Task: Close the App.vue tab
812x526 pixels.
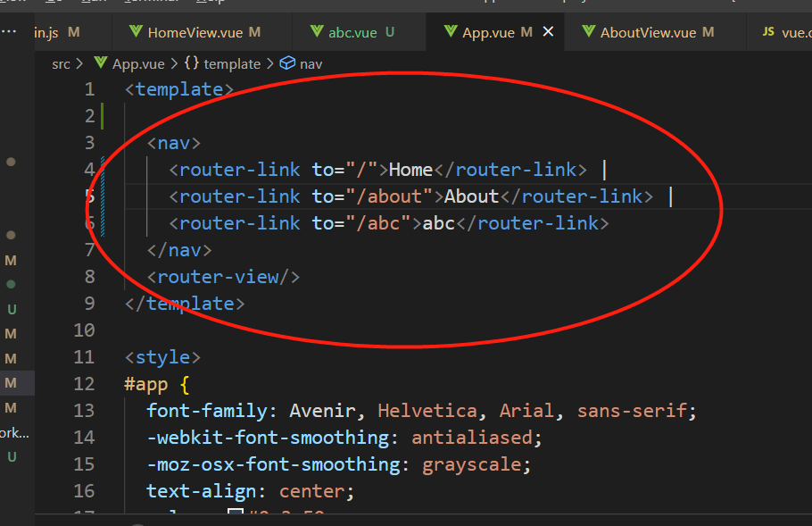Action: click(x=548, y=32)
